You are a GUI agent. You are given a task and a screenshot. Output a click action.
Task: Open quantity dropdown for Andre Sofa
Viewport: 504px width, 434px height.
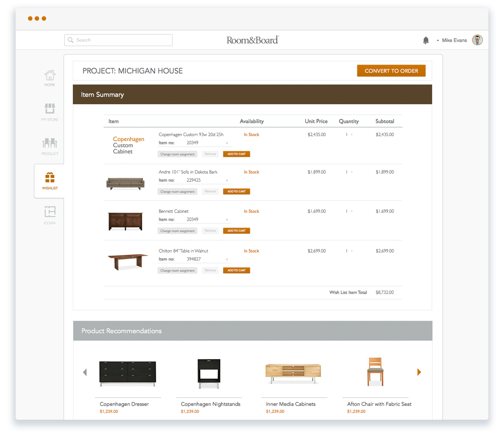coord(352,172)
